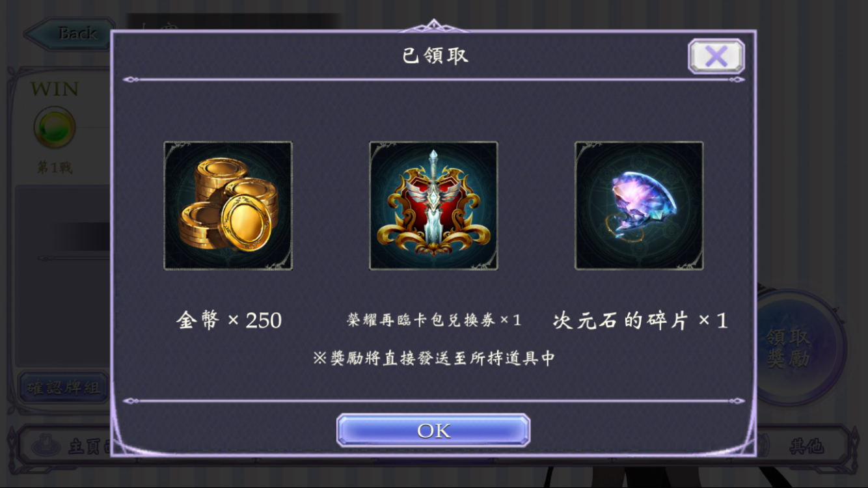Click the home icon beside 主頁
Image resolution: width=868 pixels, height=488 pixels.
tap(47, 446)
